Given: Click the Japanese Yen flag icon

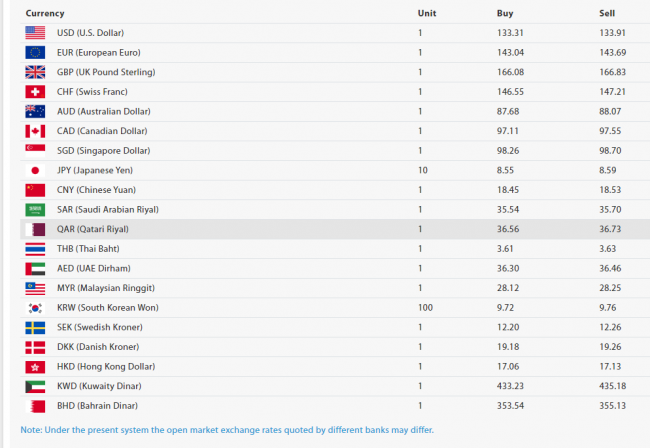Looking at the screenshot, I should pos(35,170).
